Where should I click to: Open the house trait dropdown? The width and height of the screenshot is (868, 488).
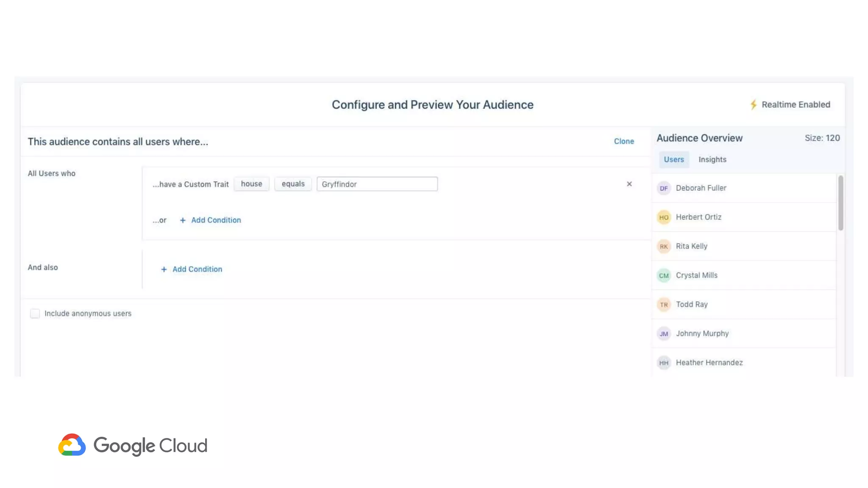[x=251, y=184]
